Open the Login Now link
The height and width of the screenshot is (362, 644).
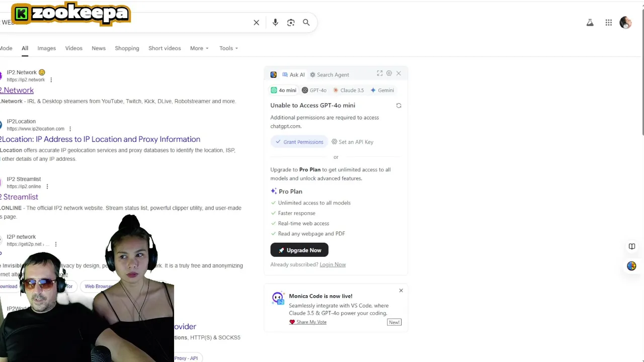[333, 264]
